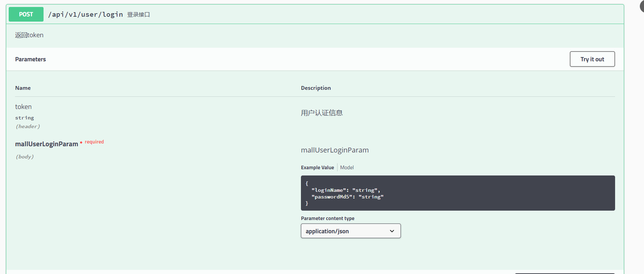
Task: Click the Parameters section header
Action: pyautogui.click(x=30, y=59)
